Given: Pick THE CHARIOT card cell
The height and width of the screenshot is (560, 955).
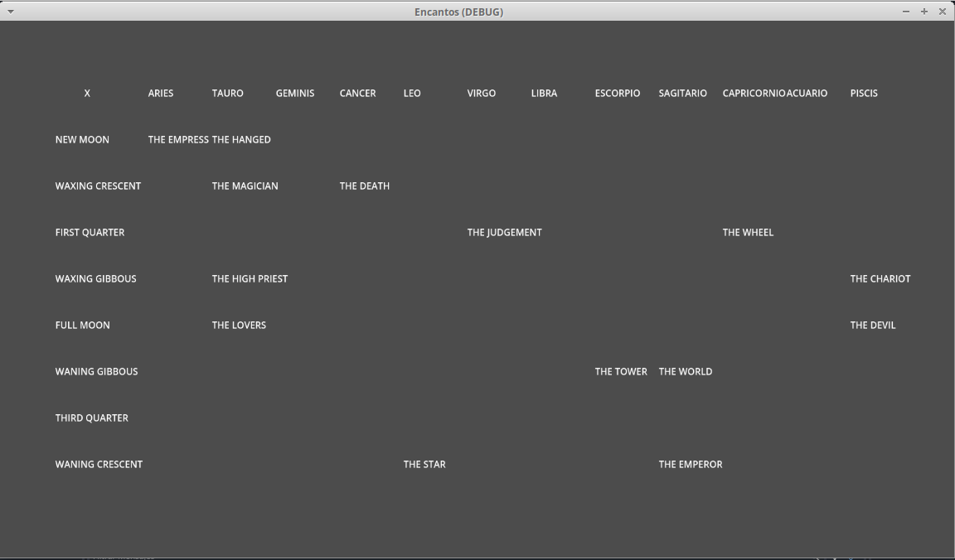Looking at the screenshot, I should tap(880, 278).
